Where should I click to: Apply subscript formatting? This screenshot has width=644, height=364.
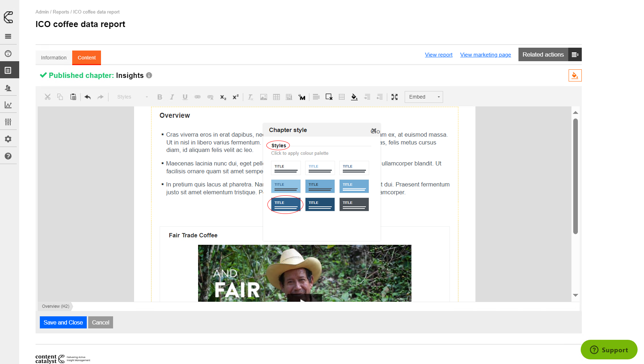(223, 97)
